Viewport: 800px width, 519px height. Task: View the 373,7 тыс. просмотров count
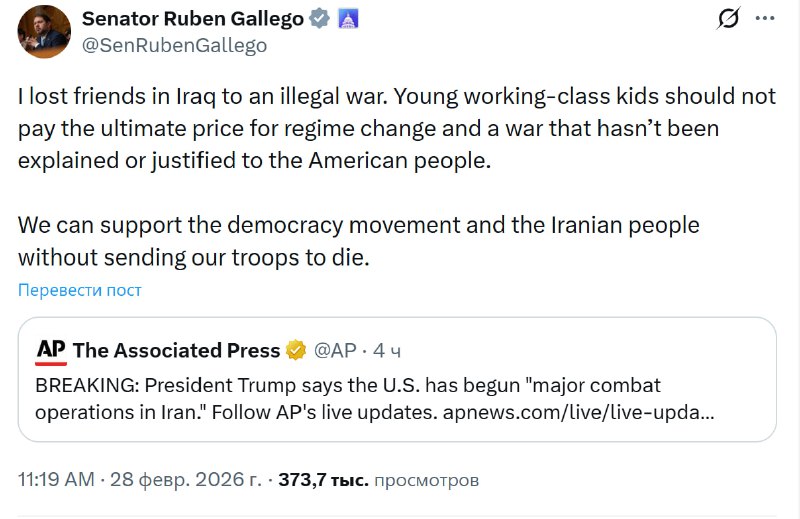(378, 480)
